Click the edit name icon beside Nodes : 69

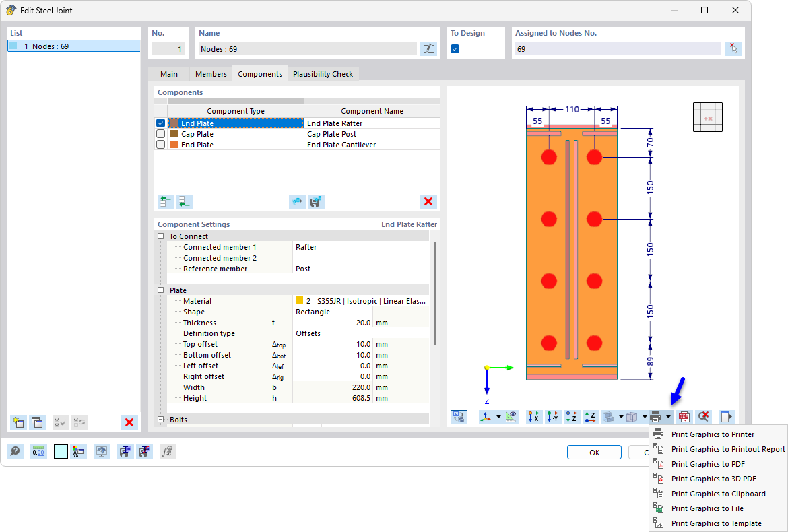click(x=428, y=48)
